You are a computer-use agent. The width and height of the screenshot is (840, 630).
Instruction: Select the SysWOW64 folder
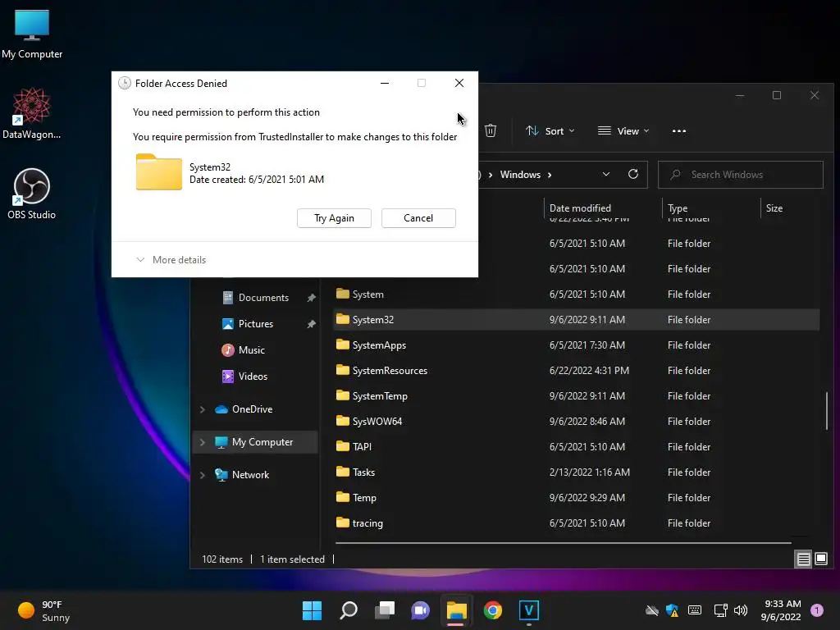point(576,422)
